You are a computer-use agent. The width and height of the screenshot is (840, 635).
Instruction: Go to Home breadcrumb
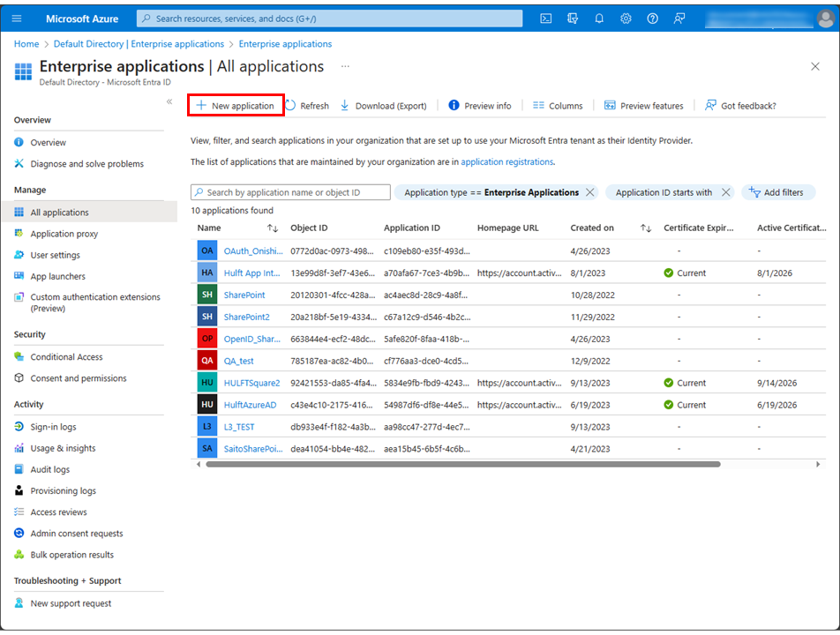pos(26,44)
